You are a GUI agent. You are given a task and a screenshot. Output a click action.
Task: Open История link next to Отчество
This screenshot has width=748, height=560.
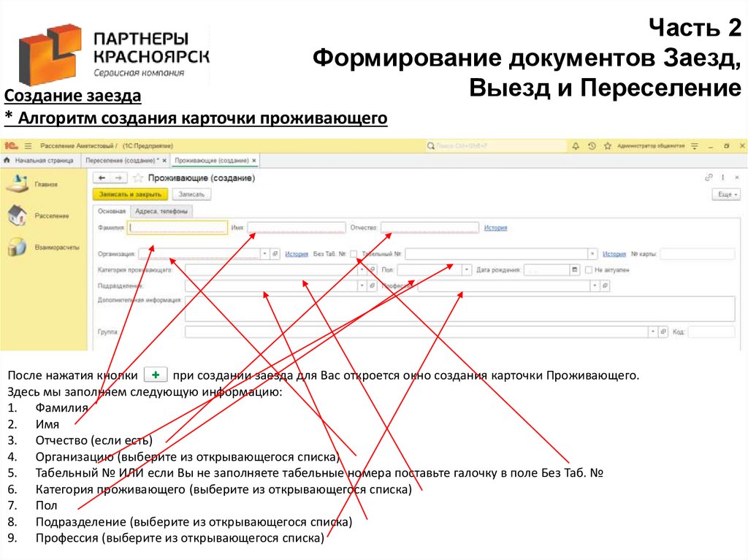coord(496,228)
